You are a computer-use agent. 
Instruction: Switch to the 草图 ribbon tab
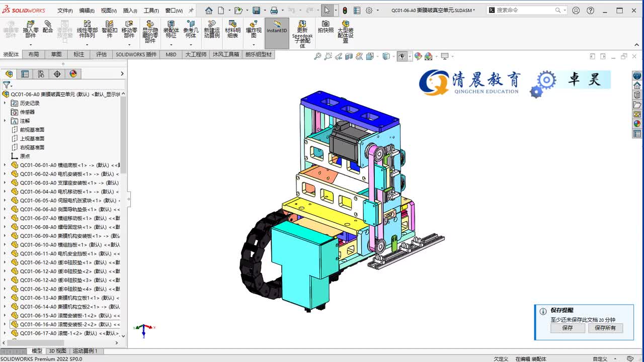pos(56,54)
